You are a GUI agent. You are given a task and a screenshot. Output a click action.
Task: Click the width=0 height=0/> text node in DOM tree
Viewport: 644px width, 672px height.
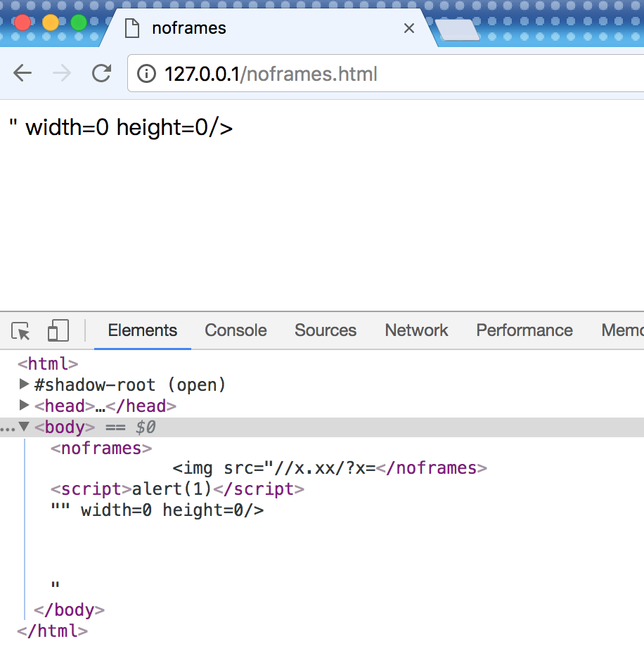(157, 510)
